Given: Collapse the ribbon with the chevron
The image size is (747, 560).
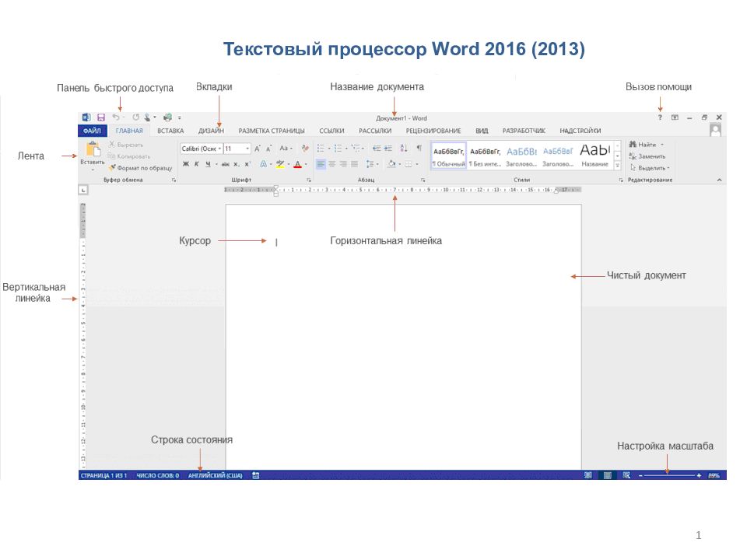Looking at the screenshot, I should 719,180.
